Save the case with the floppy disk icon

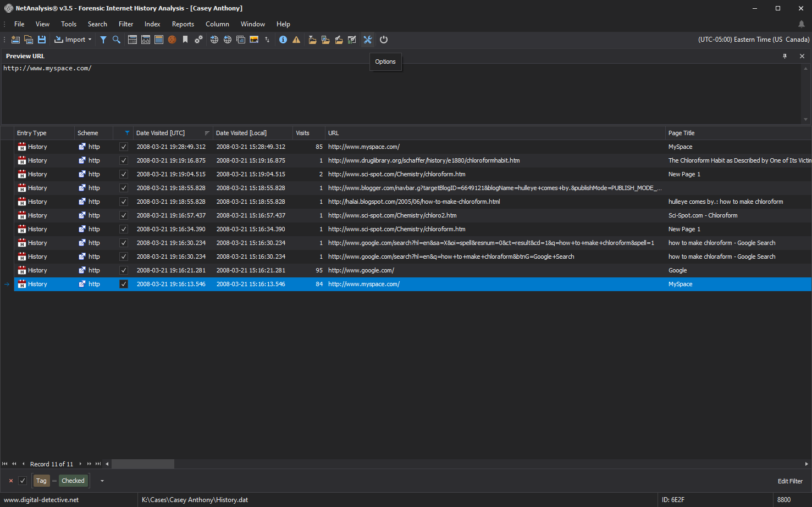coord(42,40)
